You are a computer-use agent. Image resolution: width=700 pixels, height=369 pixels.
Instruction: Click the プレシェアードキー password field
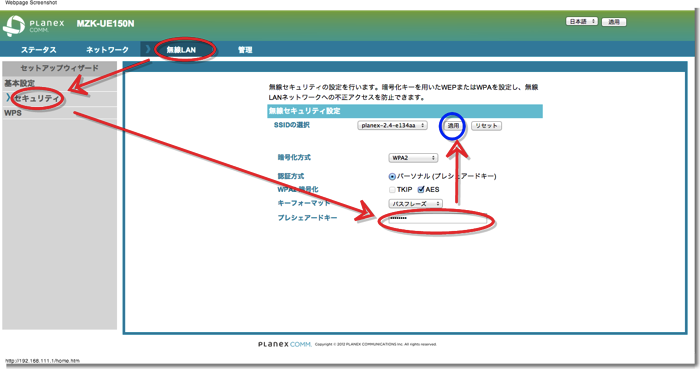pyautogui.click(x=438, y=219)
